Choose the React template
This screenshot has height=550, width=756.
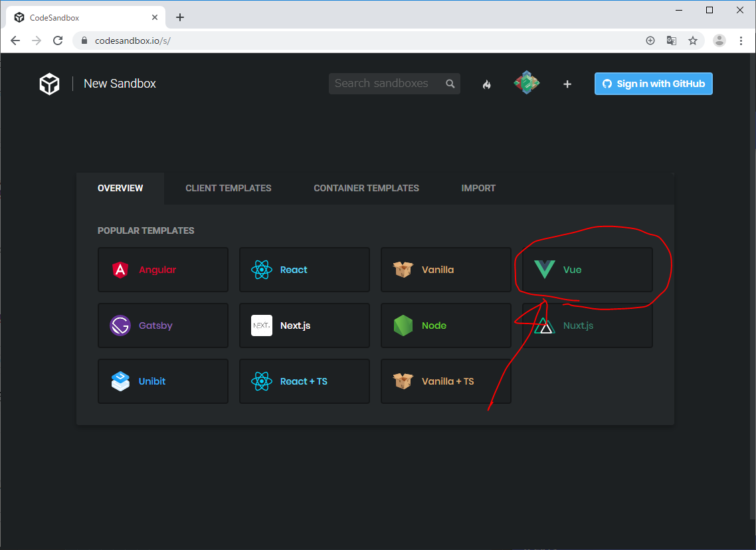coord(304,270)
